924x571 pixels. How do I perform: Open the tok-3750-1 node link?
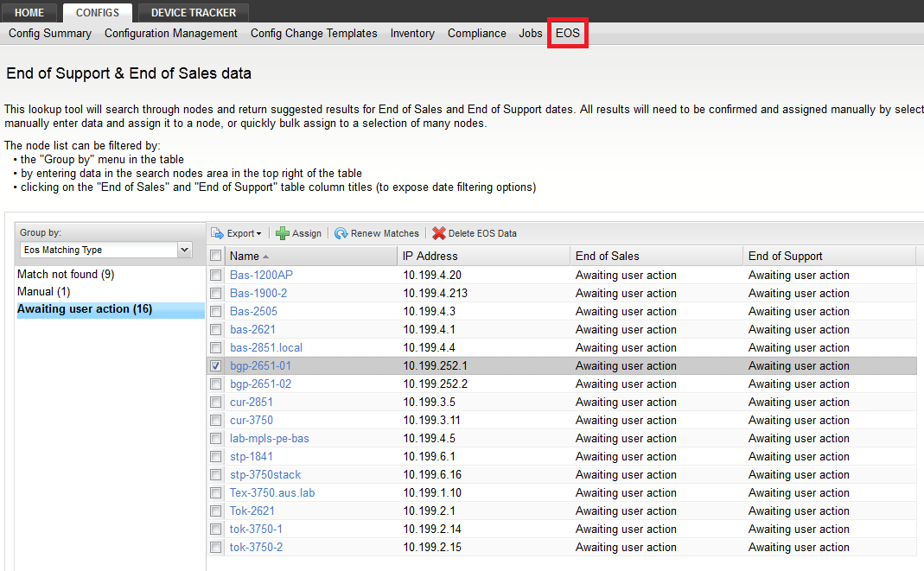click(256, 530)
